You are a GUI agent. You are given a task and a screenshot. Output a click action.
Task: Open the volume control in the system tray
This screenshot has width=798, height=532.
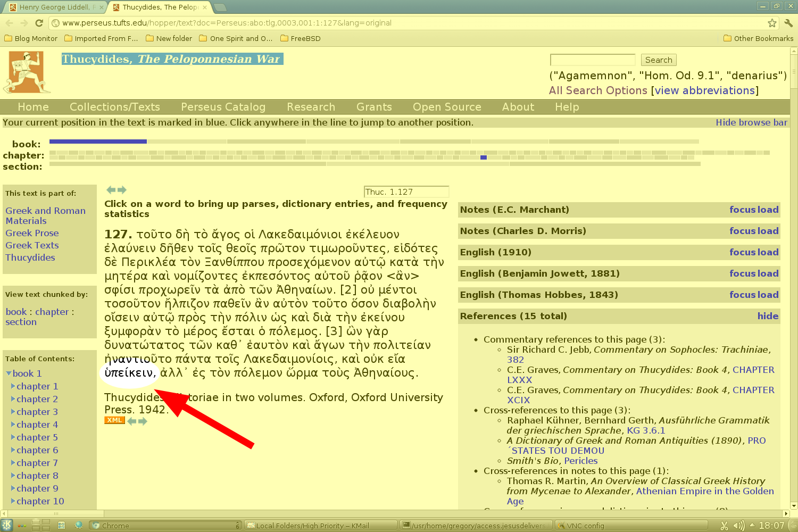point(739,526)
